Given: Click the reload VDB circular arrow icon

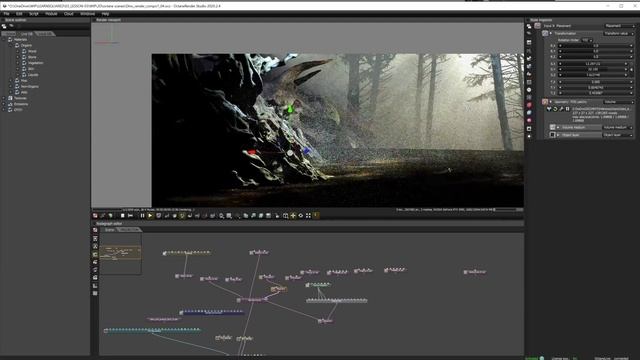Looking at the screenshot, I should tap(556, 109).
